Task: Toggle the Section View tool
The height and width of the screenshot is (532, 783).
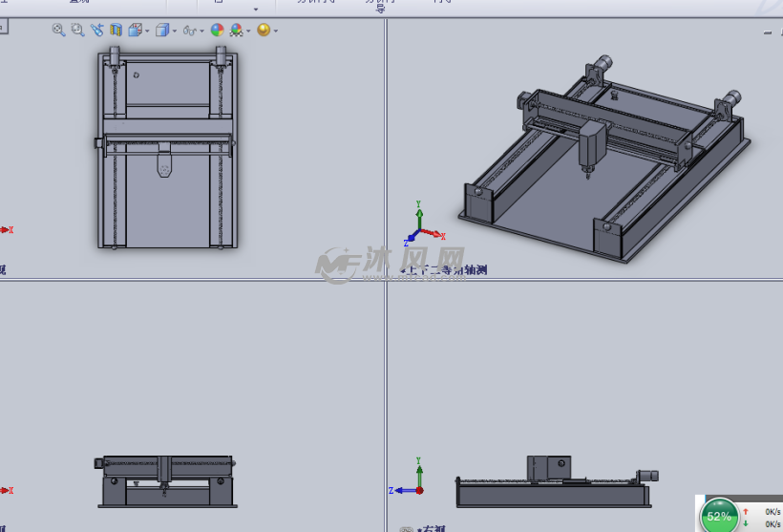Action: pyautogui.click(x=116, y=31)
